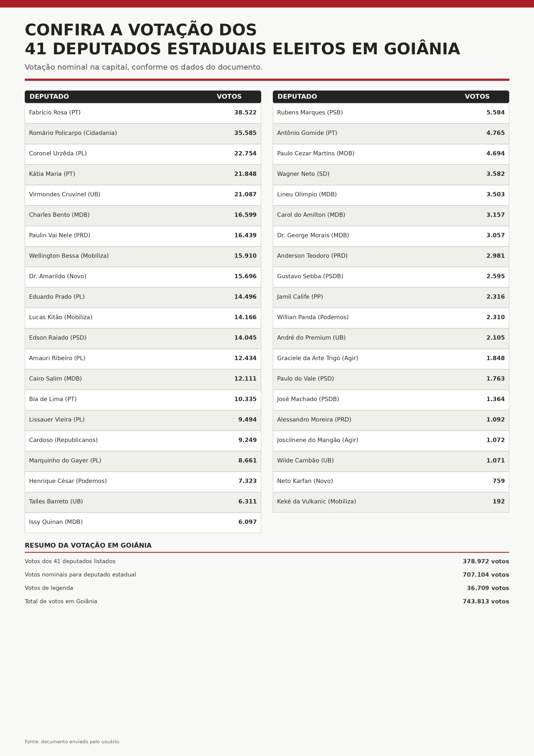Click the left table DEPUTADO column header
This screenshot has height=756, width=534.
pyautogui.click(x=49, y=97)
